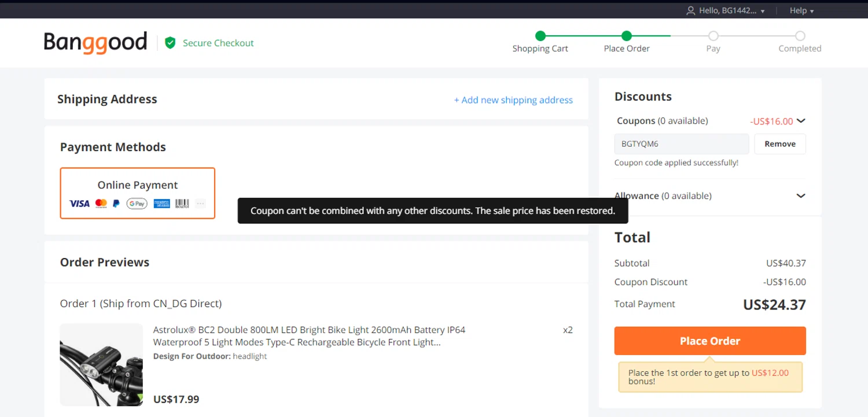This screenshot has height=417, width=868.
Task: Click the orange Place Order button
Action: [710, 341]
